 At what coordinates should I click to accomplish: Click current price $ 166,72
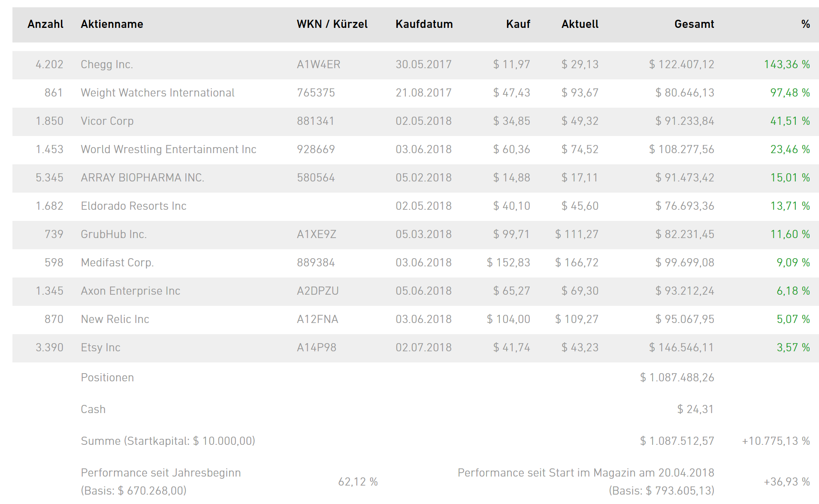pos(577,263)
